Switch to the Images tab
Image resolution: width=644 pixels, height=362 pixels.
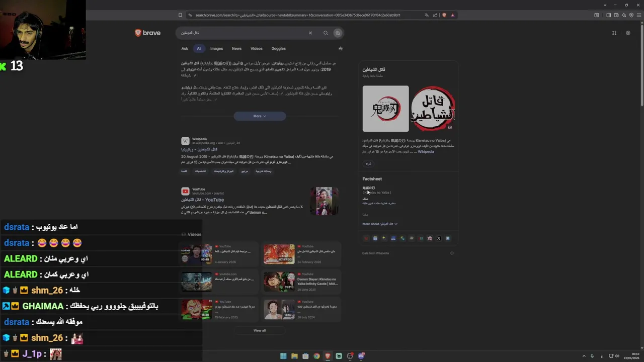[216, 49]
